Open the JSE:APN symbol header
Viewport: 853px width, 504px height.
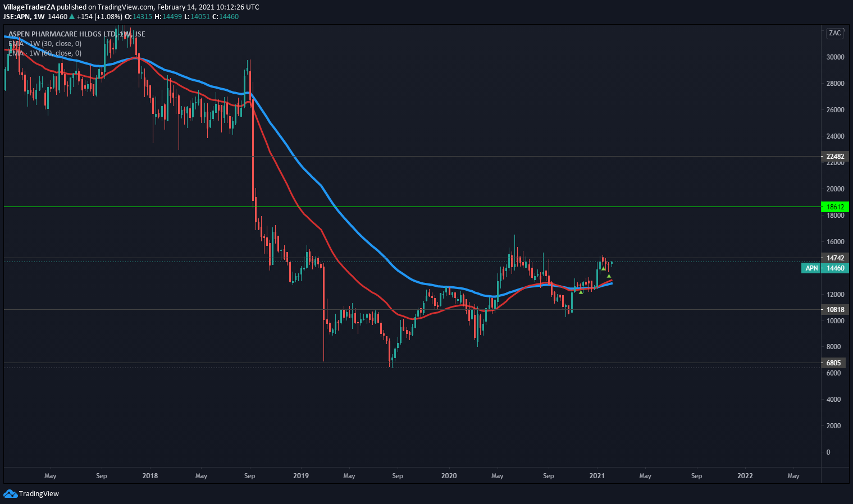[16, 17]
